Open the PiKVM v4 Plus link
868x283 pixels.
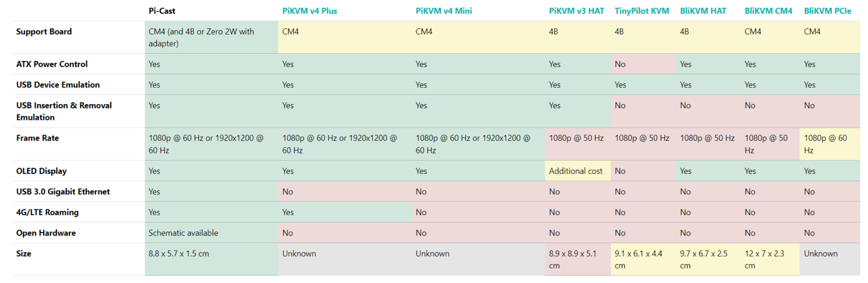310,11
